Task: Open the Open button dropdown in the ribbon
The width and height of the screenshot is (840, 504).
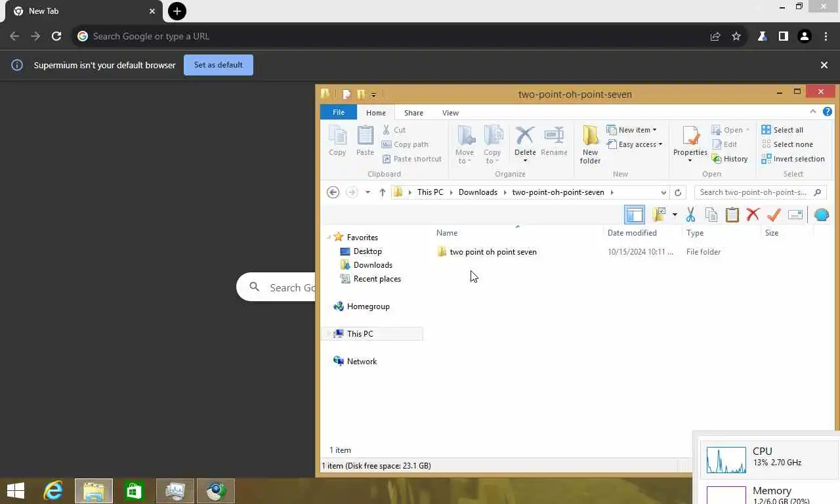Action: (747, 130)
